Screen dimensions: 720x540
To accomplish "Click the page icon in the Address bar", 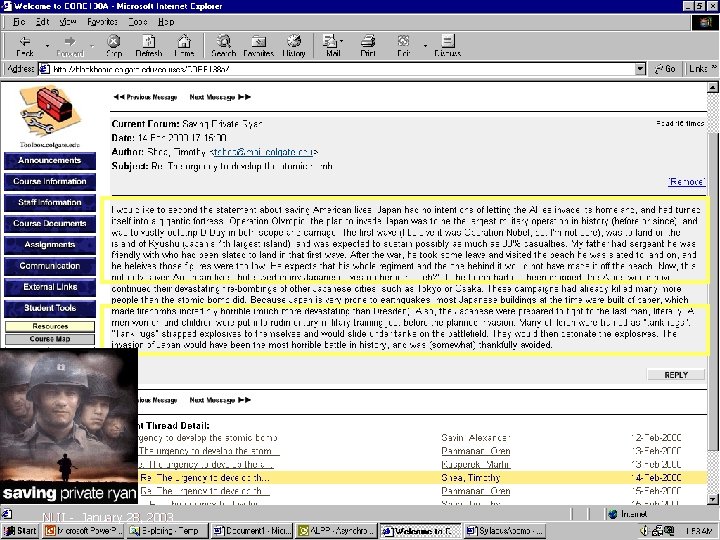I will [x=45, y=69].
